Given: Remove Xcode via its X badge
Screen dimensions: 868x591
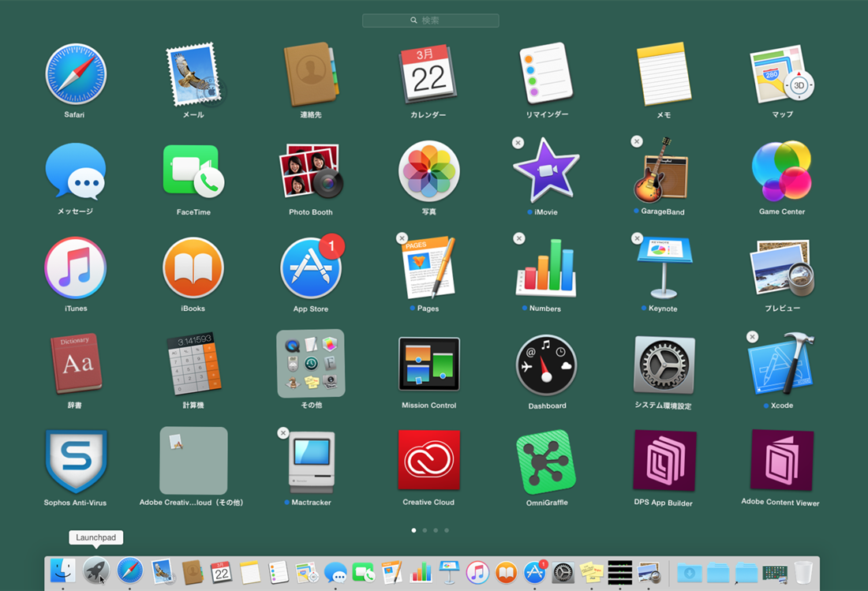Looking at the screenshot, I should pyautogui.click(x=753, y=337).
